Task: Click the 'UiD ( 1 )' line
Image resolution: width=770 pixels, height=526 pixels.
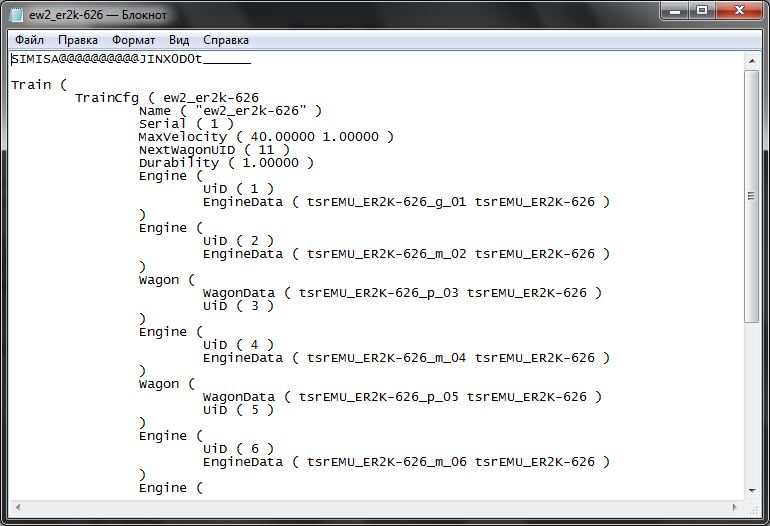Action: pyautogui.click(x=238, y=189)
